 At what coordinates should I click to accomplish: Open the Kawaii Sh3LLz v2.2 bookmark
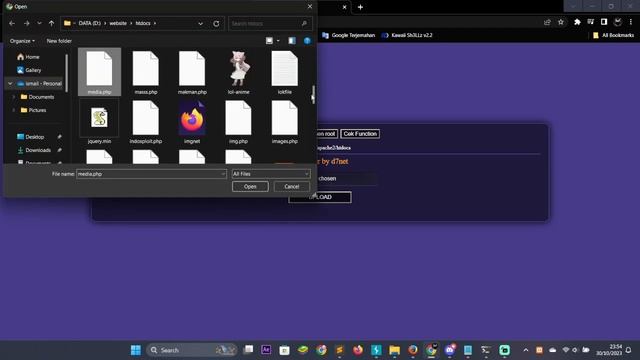click(x=407, y=35)
